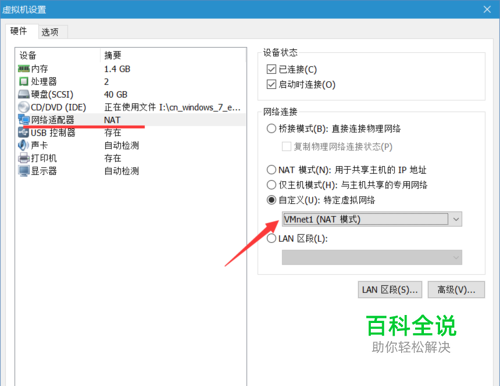Click the hard disk (SCSI) drive icon

coord(24,94)
